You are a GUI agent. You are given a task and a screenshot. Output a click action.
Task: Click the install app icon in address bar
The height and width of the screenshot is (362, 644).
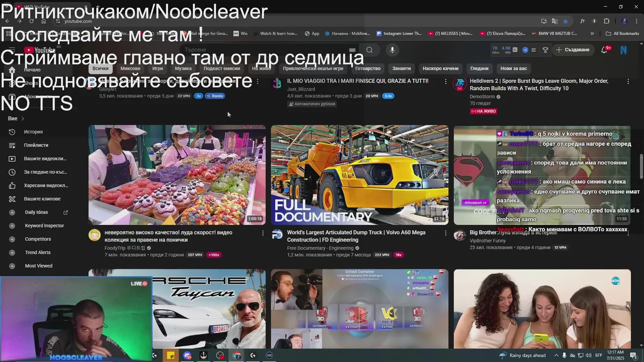click(x=544, y=21)
